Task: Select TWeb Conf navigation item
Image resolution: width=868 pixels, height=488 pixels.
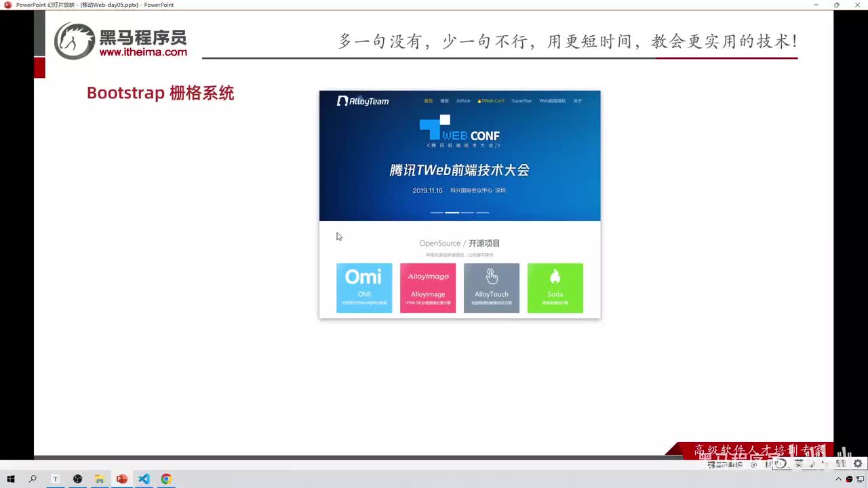Action: (x=491, y=101)
